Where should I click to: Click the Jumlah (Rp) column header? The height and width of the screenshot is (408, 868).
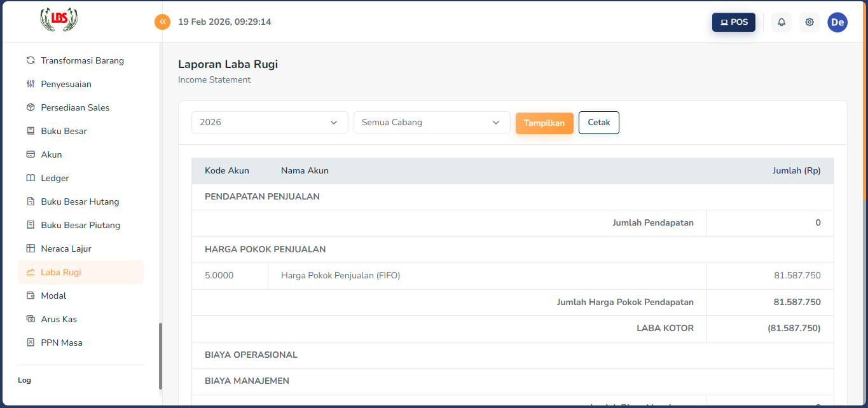(x=796, y=171)
